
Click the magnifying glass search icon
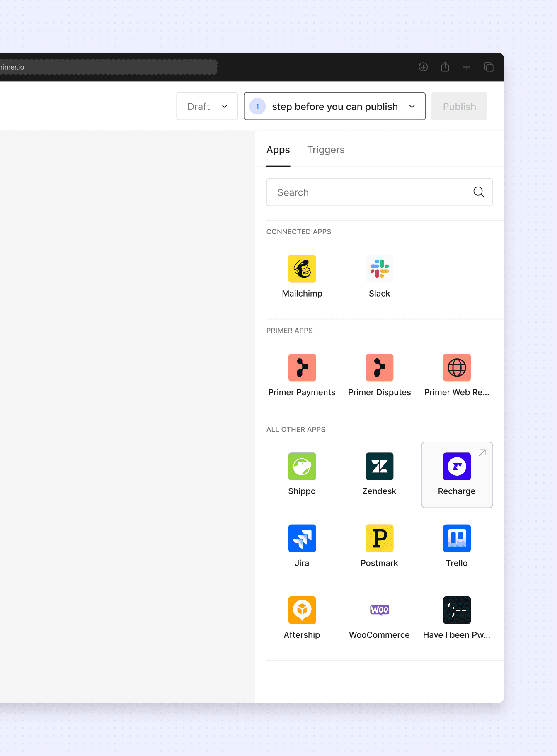click(479, 192)
